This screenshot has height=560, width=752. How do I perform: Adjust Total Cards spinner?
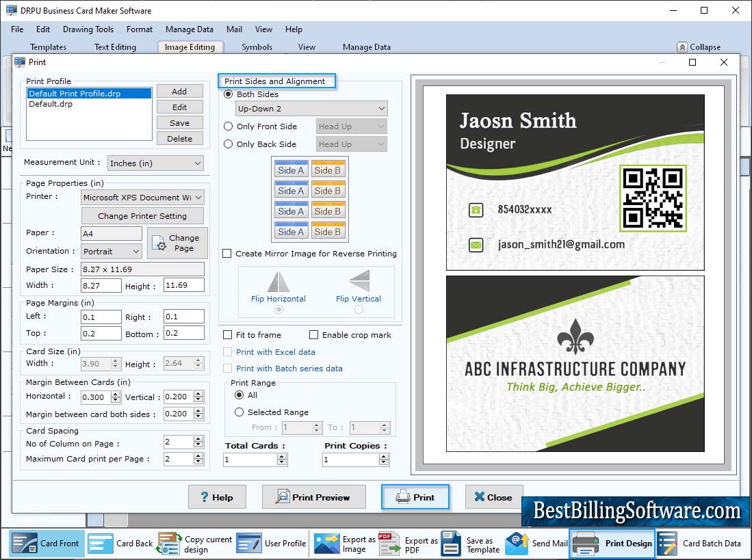point(282,460)
